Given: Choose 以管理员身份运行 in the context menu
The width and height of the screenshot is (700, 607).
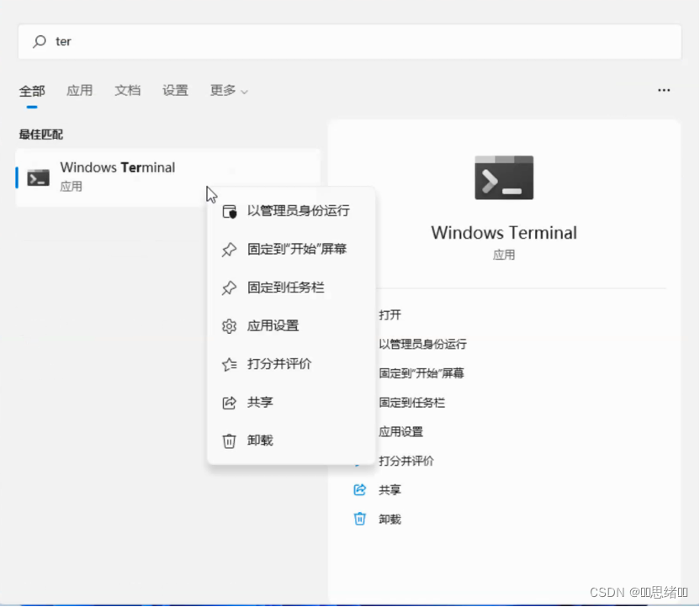Looking at the screenshot, I should [x=291, y=211].
